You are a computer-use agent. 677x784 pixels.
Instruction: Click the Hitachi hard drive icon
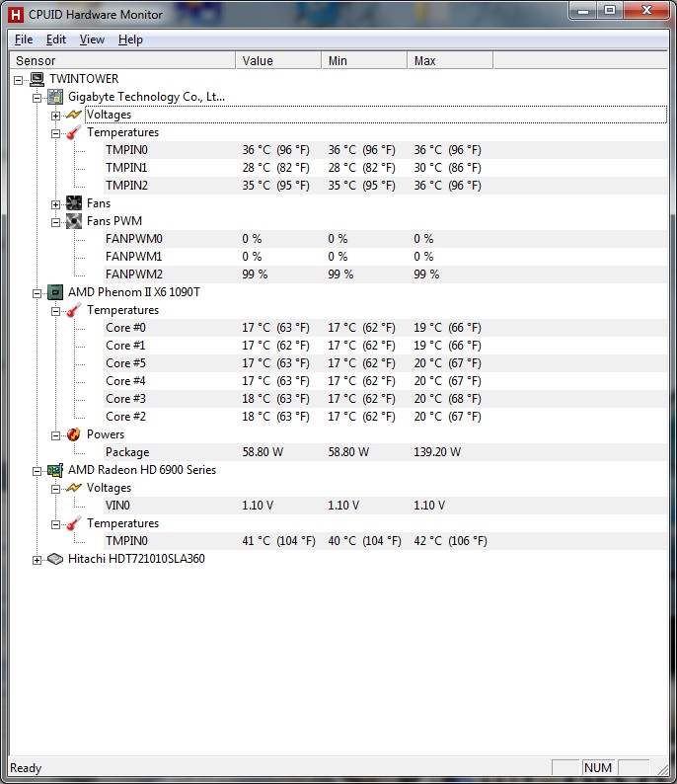(55, 559)
